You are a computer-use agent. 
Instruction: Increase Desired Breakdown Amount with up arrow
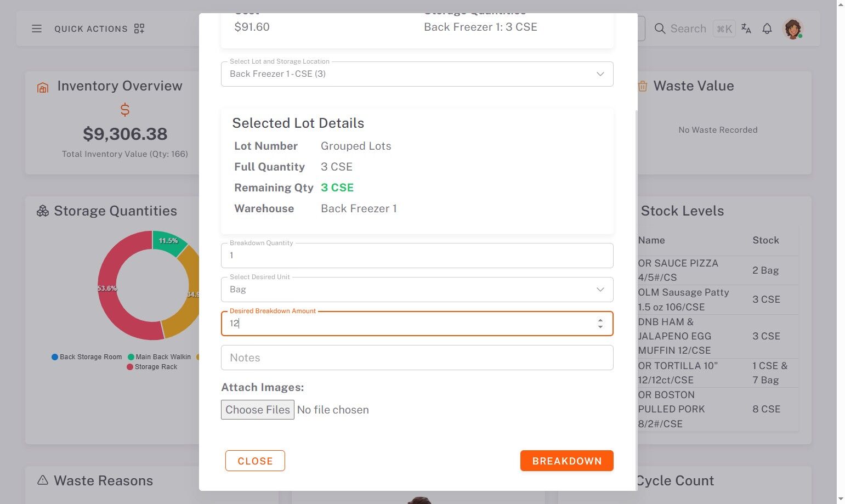[600, 320]
